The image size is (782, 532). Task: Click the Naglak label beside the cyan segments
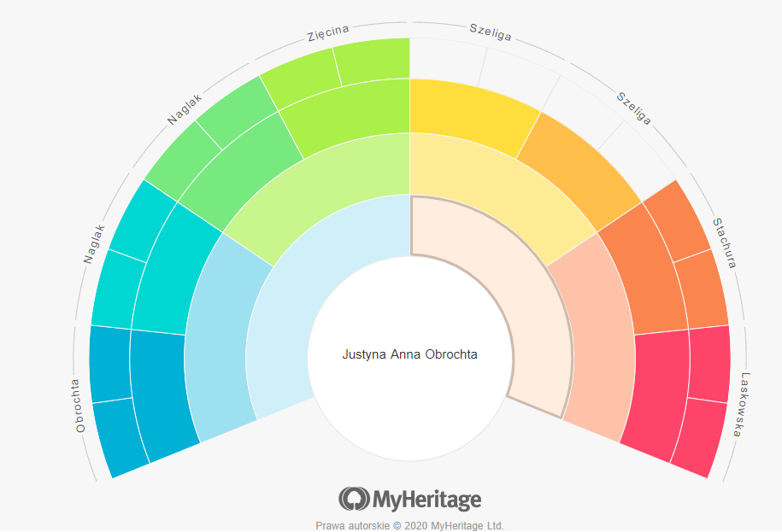(x=94, y=243)
